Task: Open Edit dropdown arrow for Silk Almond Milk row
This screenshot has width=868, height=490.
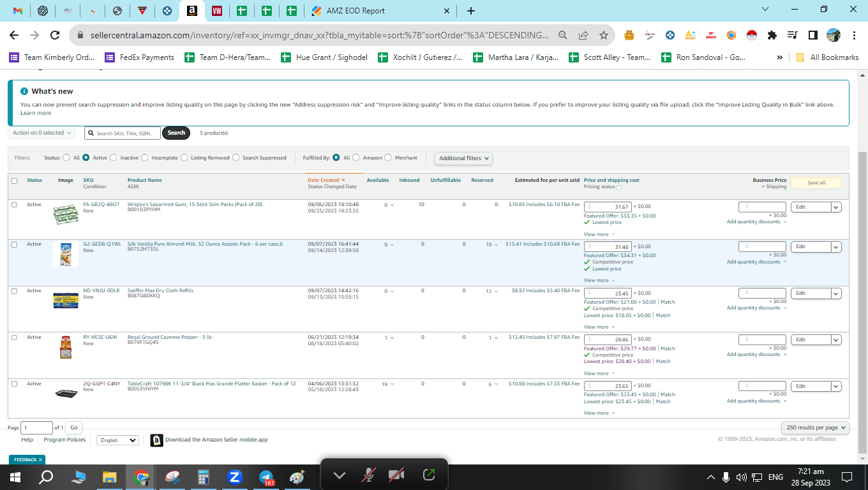Action: [836, 247]
